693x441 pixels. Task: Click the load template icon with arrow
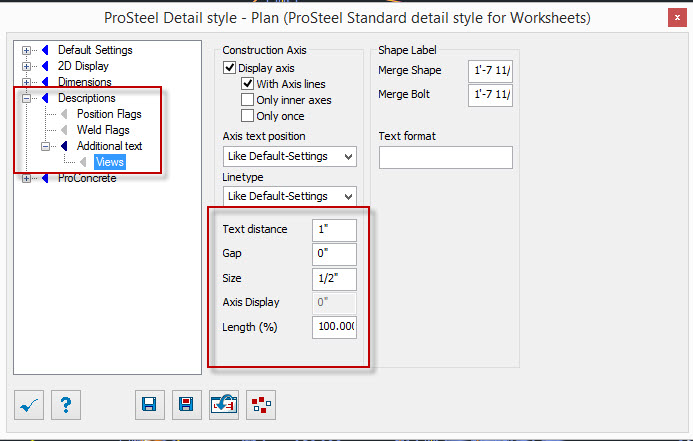[x=224, y=405]
